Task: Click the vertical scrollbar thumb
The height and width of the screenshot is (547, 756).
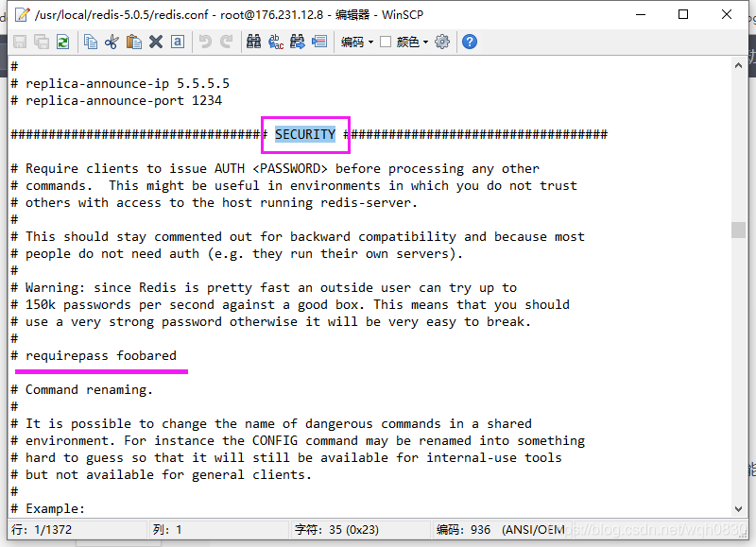Action: pyautogui.click(x=738, y=230)
